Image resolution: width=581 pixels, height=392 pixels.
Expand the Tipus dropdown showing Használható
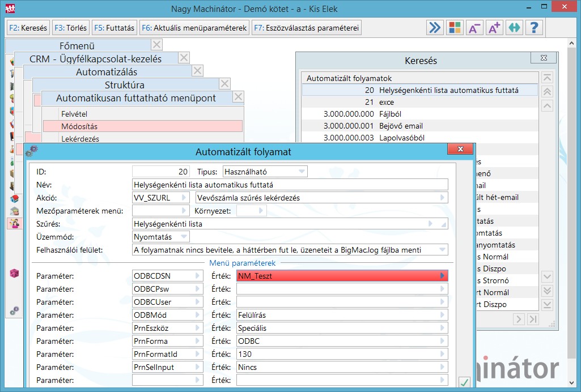302,171
